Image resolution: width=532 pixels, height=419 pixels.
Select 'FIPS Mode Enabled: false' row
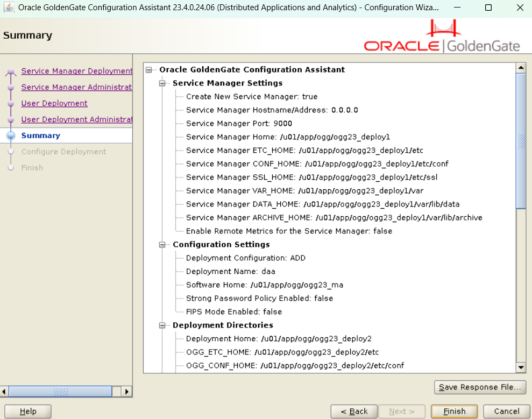234,312
